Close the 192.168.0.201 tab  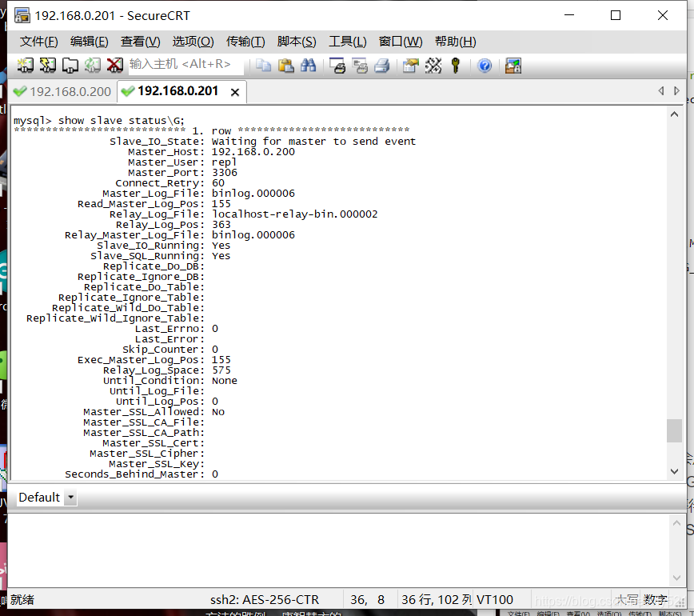pos(235,92)
